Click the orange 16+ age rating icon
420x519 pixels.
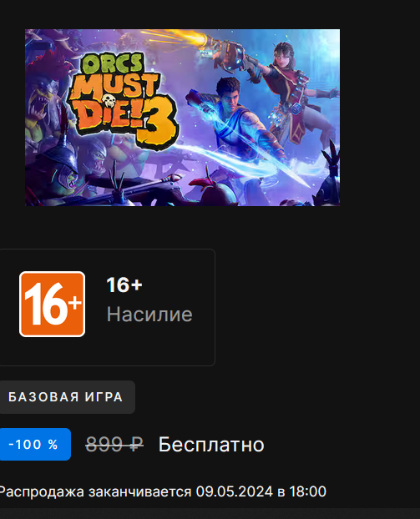click(52, 304)
